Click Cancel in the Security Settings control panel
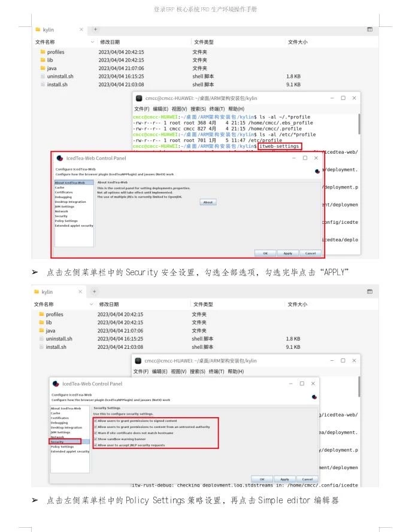403x532 pixels. [x=307, y=479]
